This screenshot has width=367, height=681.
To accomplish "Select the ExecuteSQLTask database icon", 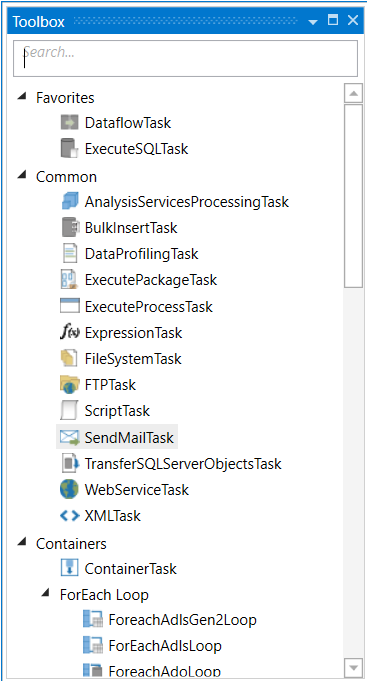I will click(69, 149).
